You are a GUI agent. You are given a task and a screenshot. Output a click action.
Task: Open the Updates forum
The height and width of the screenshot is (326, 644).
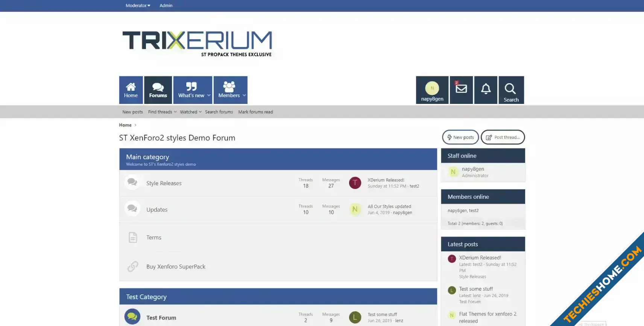[x=157, y=210]
